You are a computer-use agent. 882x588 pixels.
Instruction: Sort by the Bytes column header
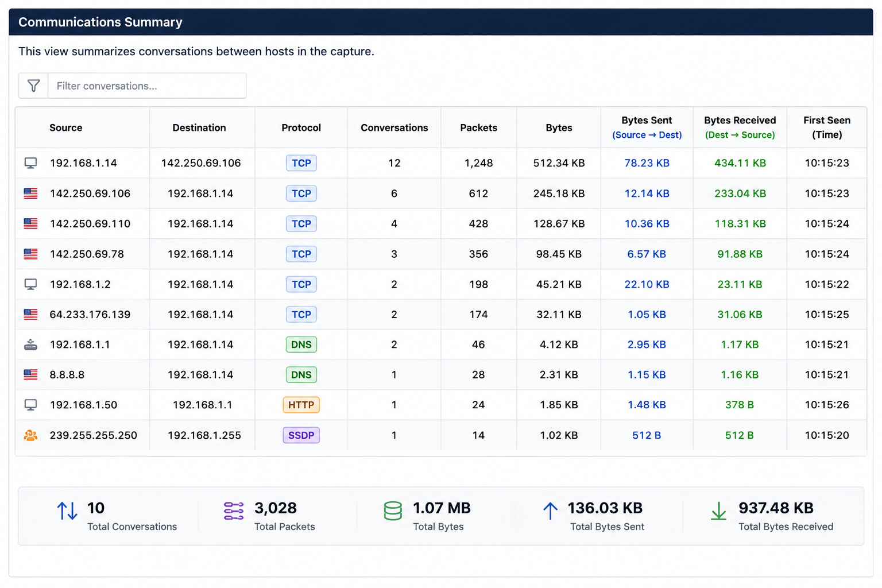[x=559, y=127]
